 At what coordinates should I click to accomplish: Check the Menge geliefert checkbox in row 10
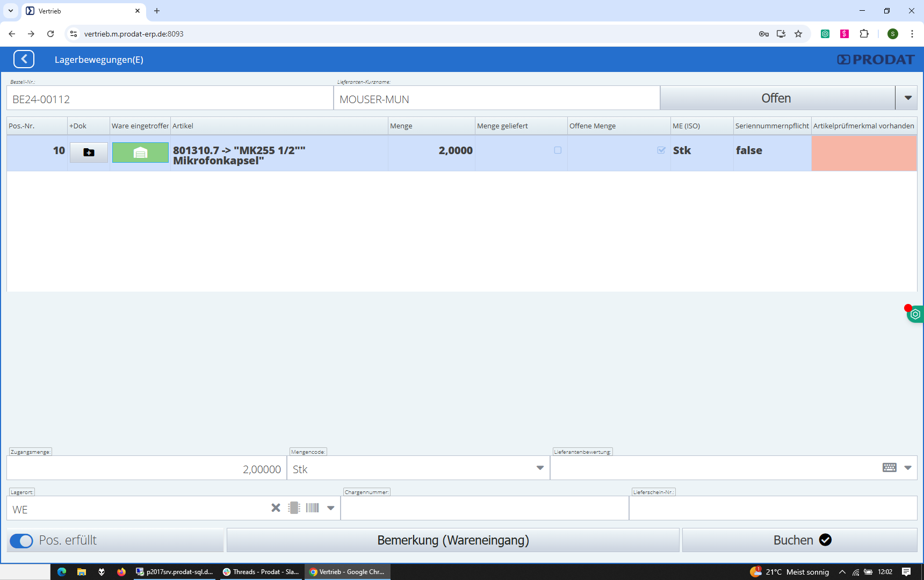click(558, 150)
